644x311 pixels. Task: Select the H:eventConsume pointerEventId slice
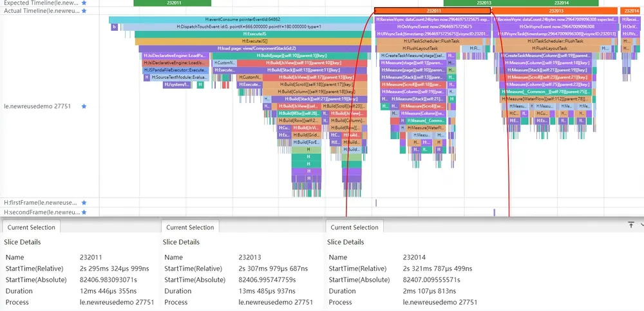(241, 19)
